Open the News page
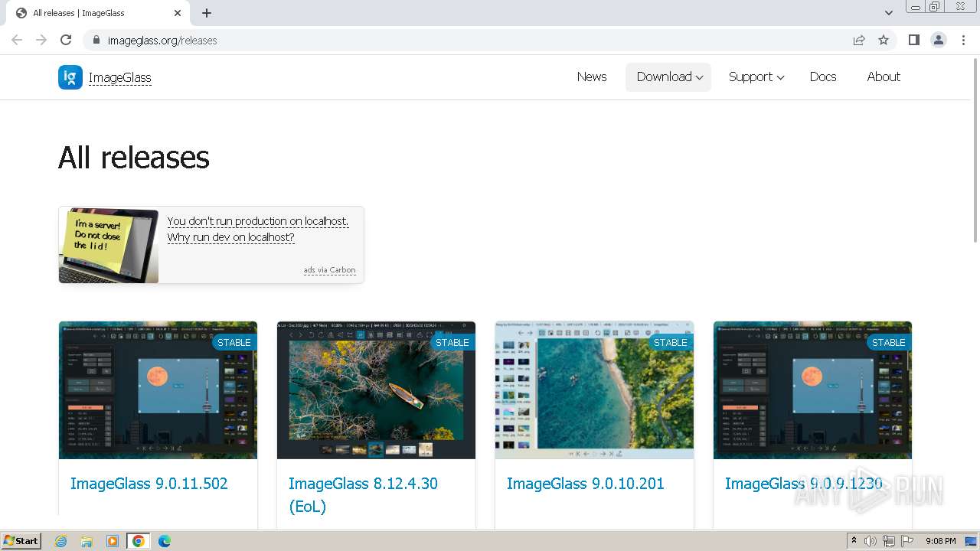 pyautogui.click(x=592, y=77)
